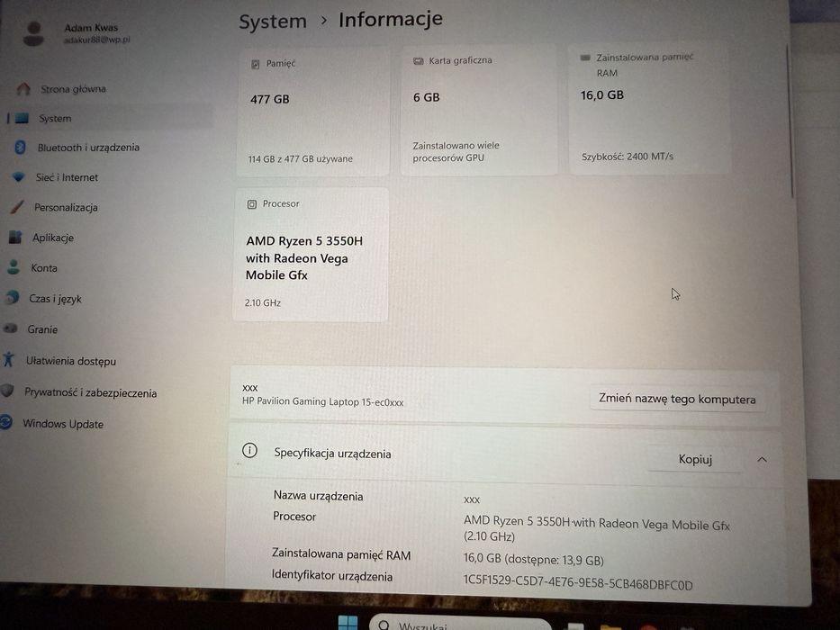Click HP Pavilion Gaming Laptop 15-ec0xxx text
Image resolution: width=840 pixels, height=630 pixels.
322,401
